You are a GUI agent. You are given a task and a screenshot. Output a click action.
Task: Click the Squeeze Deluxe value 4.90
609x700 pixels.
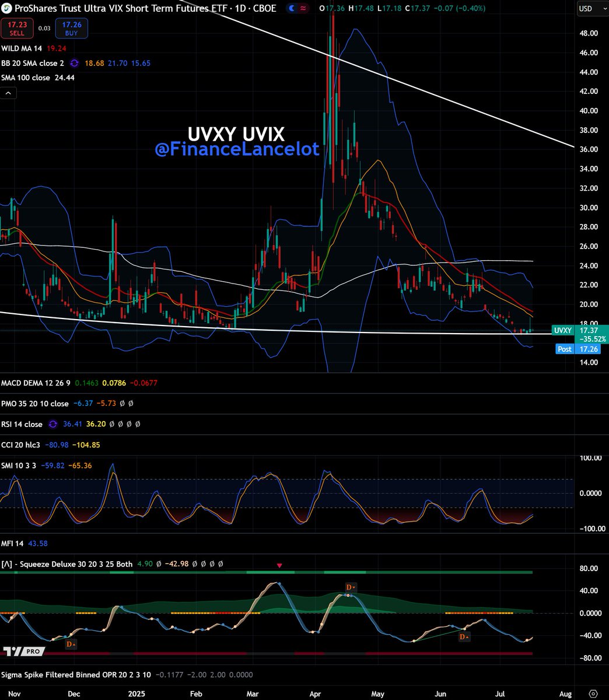pos(146,564)
